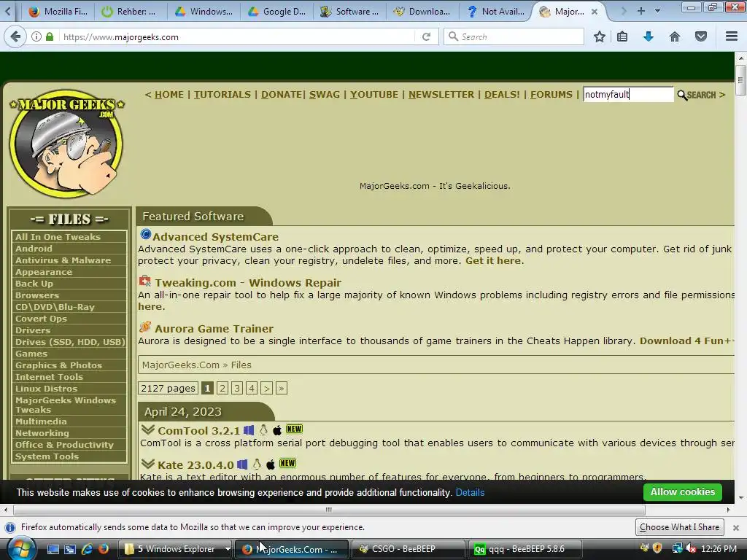This screenshot has height=560, width=747.
Task: Open the list all tabs dropdown
Action: tap(658, 11)
